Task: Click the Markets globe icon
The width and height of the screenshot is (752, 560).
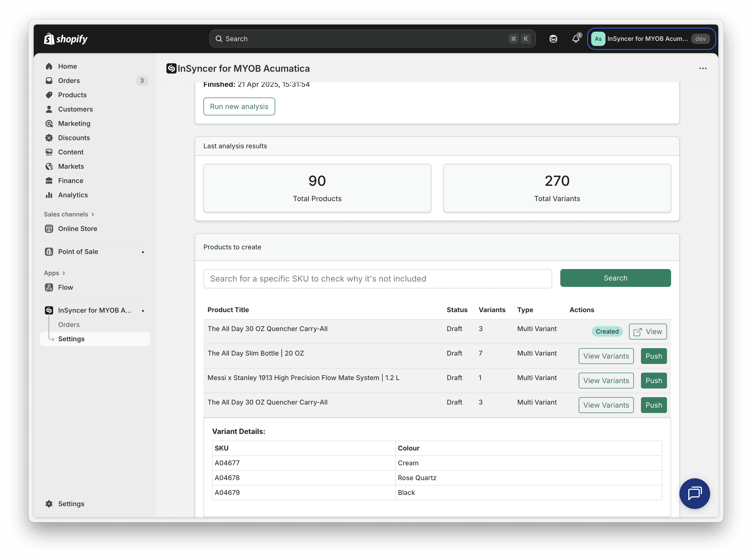Action: point(49,166)
